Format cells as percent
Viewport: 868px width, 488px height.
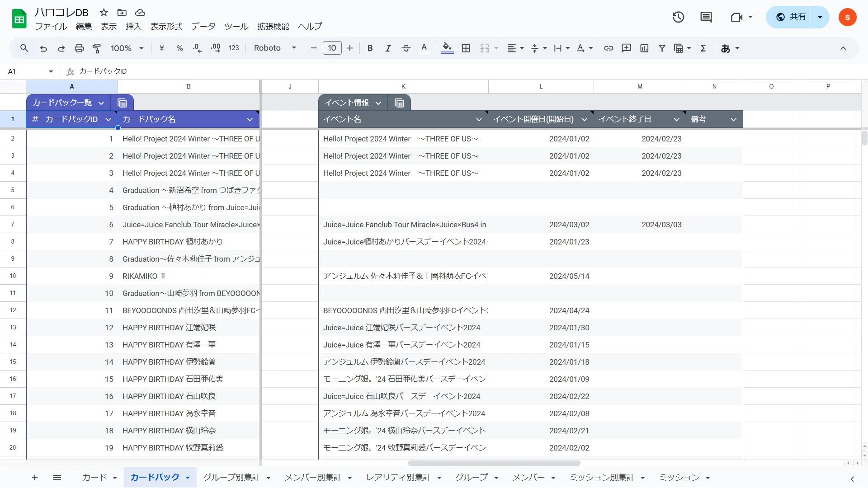[x=179, y=48]
